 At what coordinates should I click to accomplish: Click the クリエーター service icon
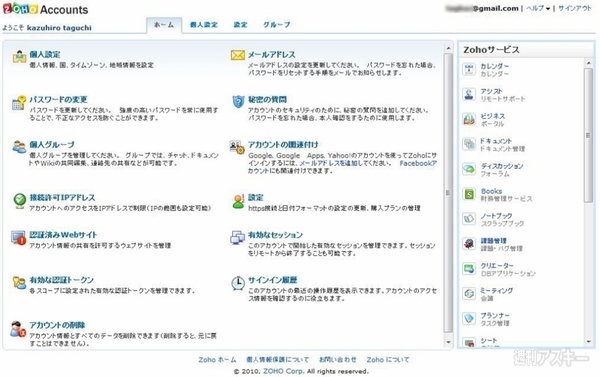coord(469,269)
